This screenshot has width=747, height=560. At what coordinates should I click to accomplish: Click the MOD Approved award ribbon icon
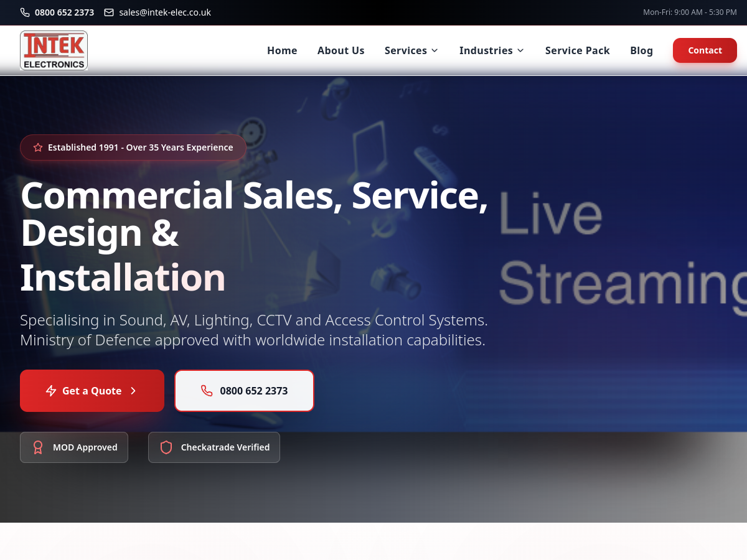pos(38,447)
